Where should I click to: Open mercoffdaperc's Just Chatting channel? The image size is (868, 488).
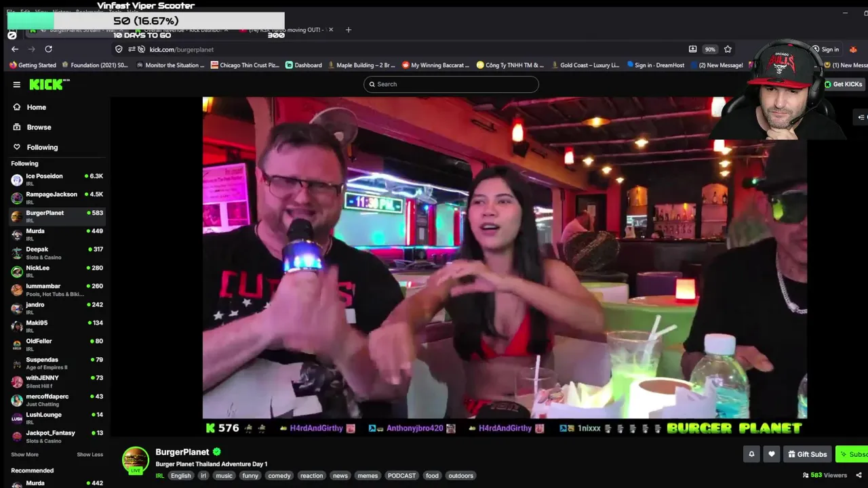(x=57, y=400)
